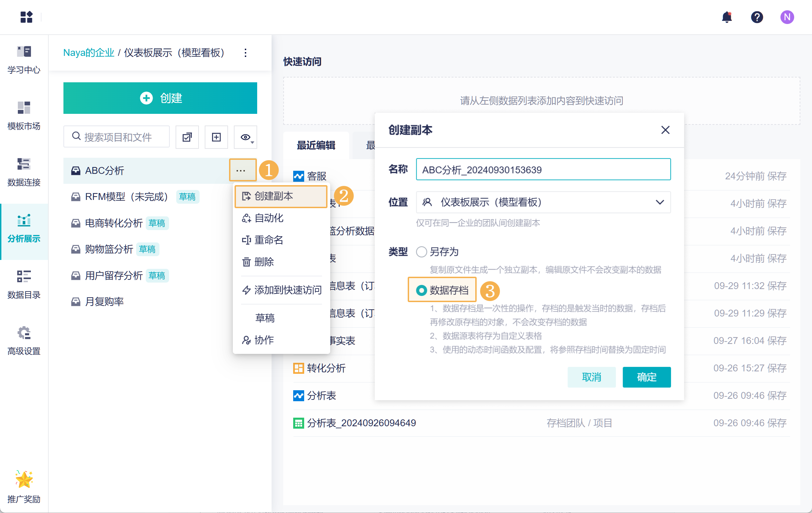Open the 月复购率 project item

tap(104, 302)
